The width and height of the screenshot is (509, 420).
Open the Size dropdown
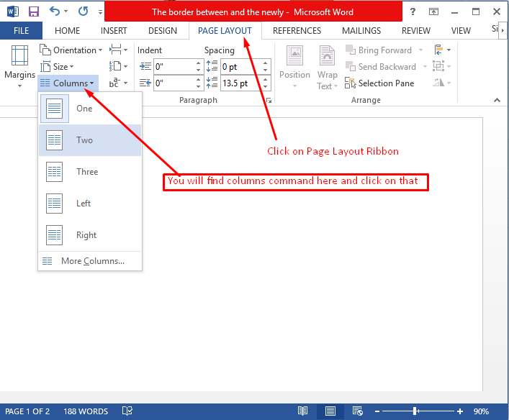coord(57,66)
